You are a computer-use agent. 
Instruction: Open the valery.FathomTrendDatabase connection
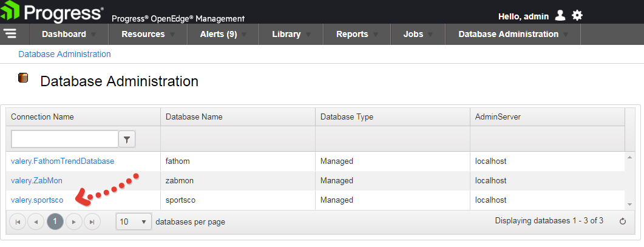(x=63, y=161)
